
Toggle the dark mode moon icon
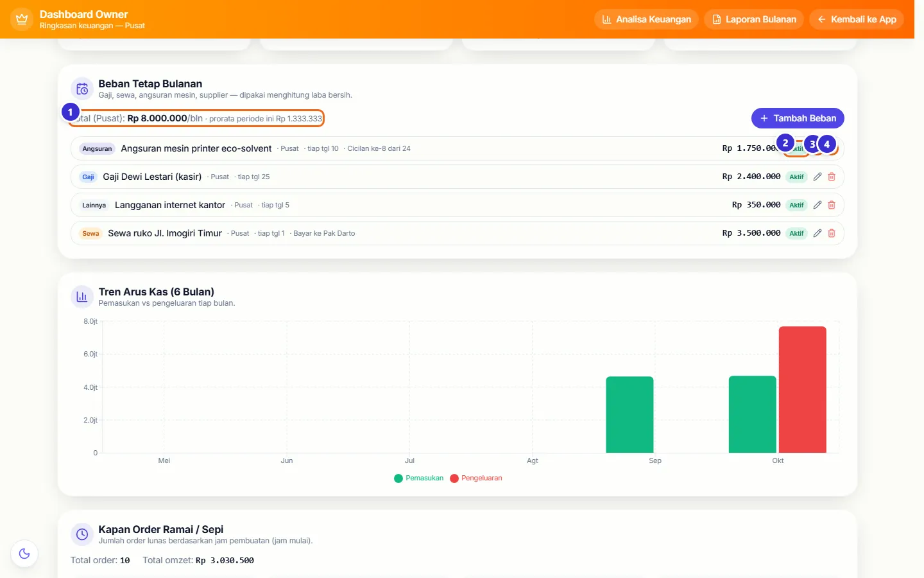pyautogui.click(x=24, y=554)
